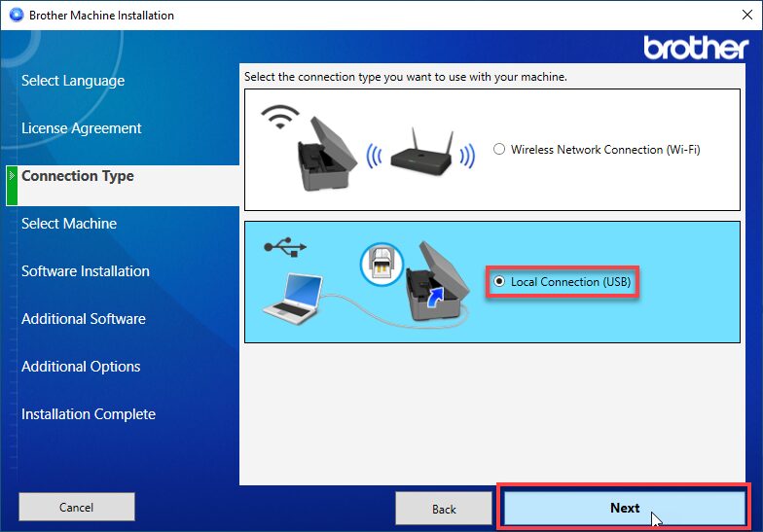The width and height of the screenshot is (763, 532).
Task: Close the installer window
Action: click(x=741, y=16)
